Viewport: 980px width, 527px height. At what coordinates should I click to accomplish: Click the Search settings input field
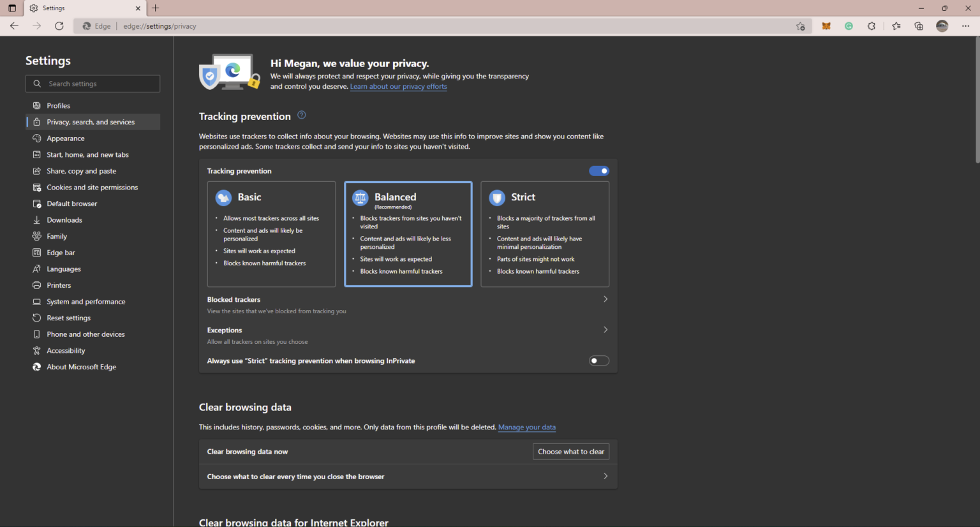click(93, 84)
